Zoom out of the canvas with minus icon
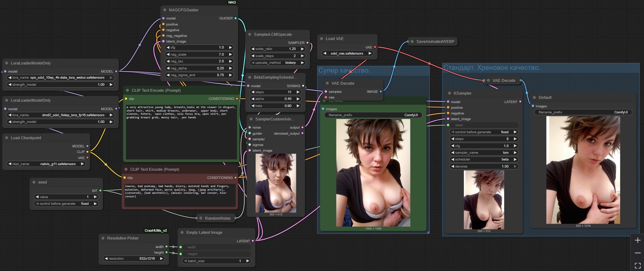Image resolution: width=644 pixels, height=271 pixels. click(638, 253)
